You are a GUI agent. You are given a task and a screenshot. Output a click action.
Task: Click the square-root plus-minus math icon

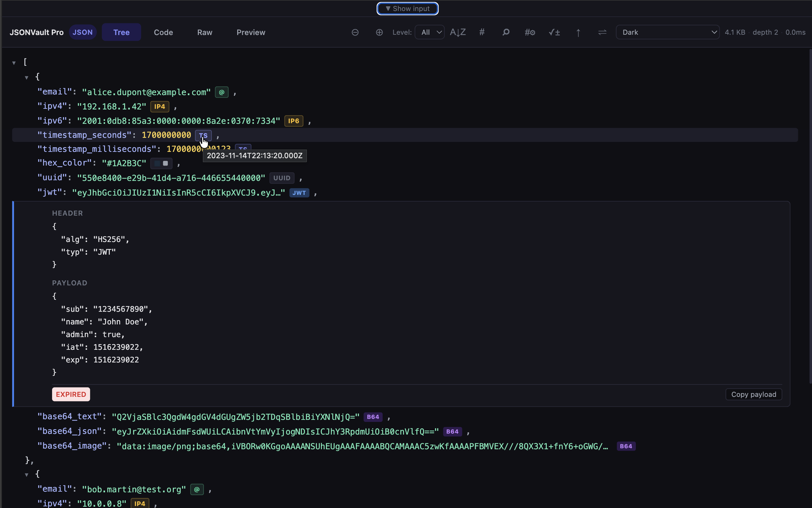pyautogui.click(x=554, y=32)
